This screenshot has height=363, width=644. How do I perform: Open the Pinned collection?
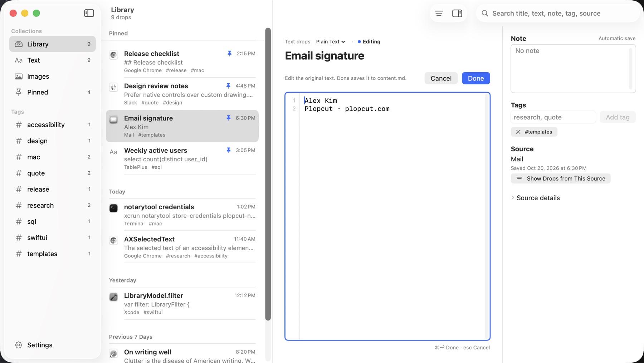tap(53, 92)
